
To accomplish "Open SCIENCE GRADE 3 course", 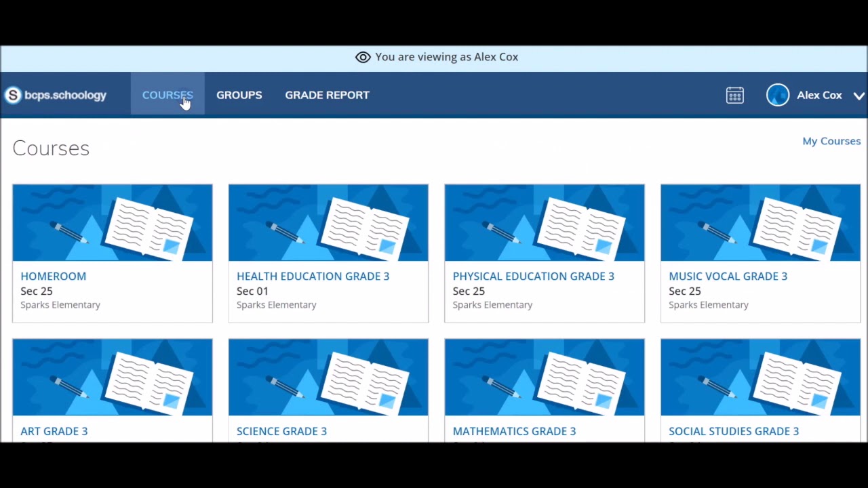I will tap(281, 431).
